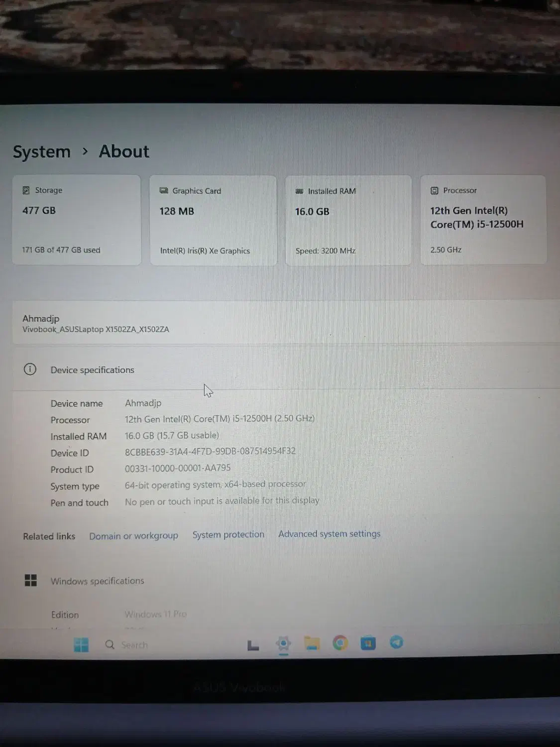Click the Graphics Card panel icon
This screenshot has height=747, width=560.
coord(163,191)
